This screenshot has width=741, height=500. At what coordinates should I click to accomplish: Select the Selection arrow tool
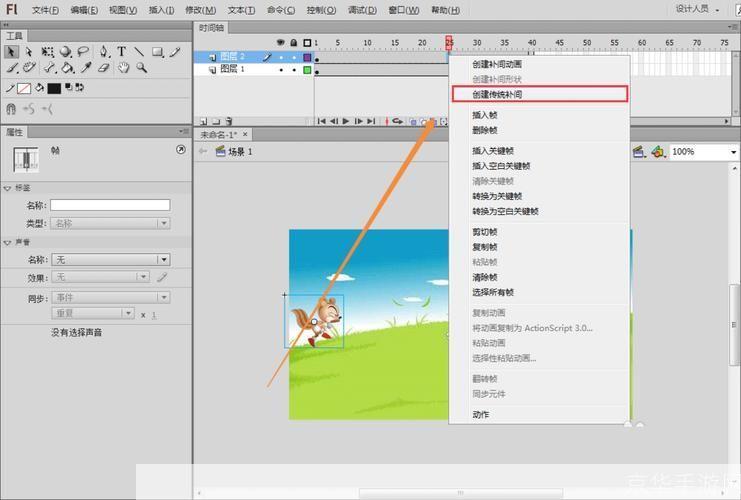[11, 52]
